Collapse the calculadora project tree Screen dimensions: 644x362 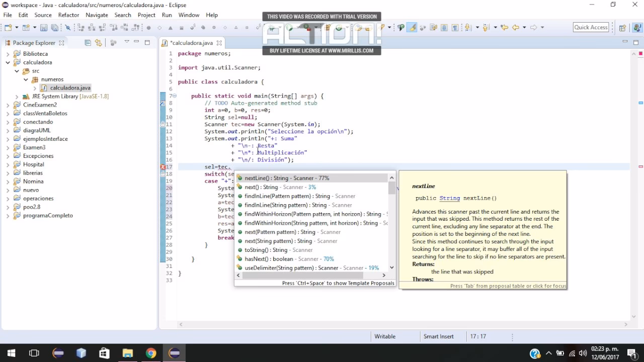[x=8, y=62]
